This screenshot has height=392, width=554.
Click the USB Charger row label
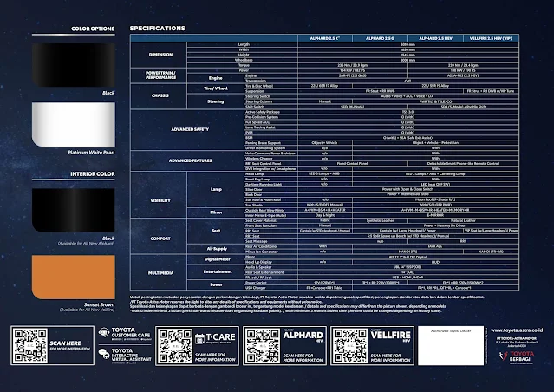[256, 288]
